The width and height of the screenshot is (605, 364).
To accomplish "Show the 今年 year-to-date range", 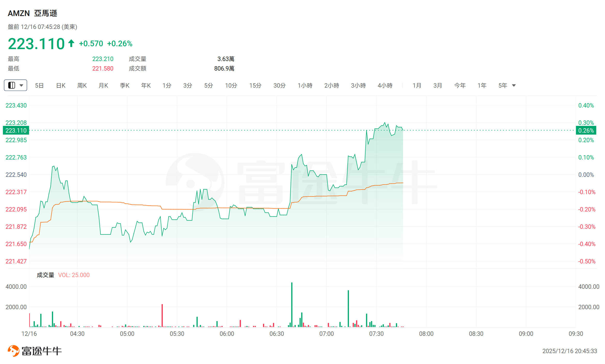I will [460, 86].
